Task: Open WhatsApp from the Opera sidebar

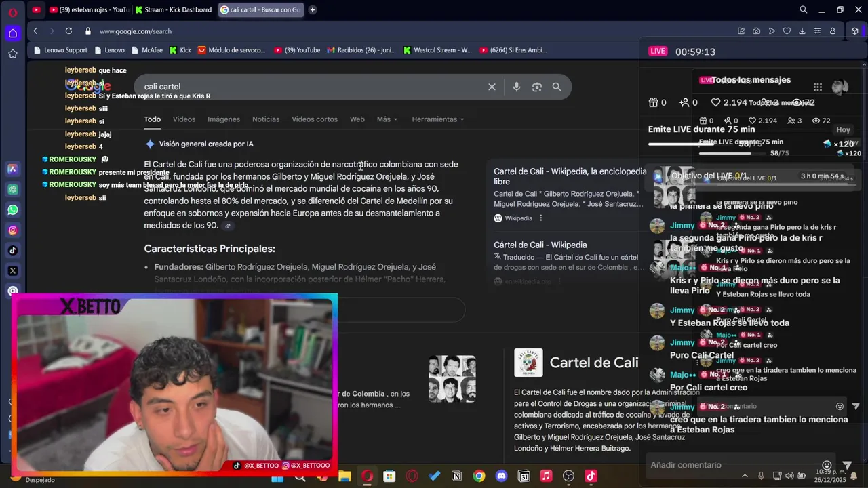Action: coord(13,210)
